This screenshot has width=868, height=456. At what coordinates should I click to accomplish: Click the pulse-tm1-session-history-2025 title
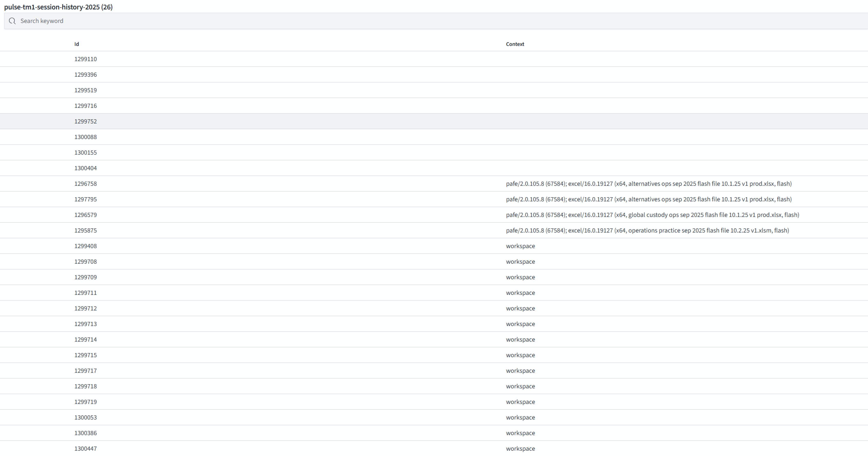click(58, 7)
